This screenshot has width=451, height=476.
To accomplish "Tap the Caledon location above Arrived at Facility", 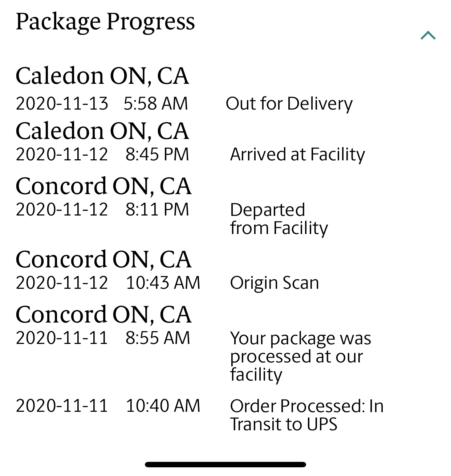I will pyautogui.click(x=102, y=131).
